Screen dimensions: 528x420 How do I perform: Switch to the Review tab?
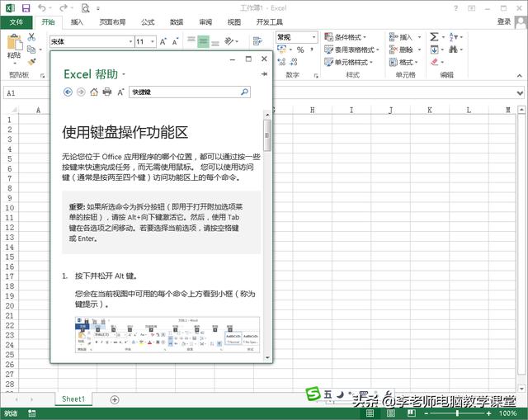tap(205, 22)
